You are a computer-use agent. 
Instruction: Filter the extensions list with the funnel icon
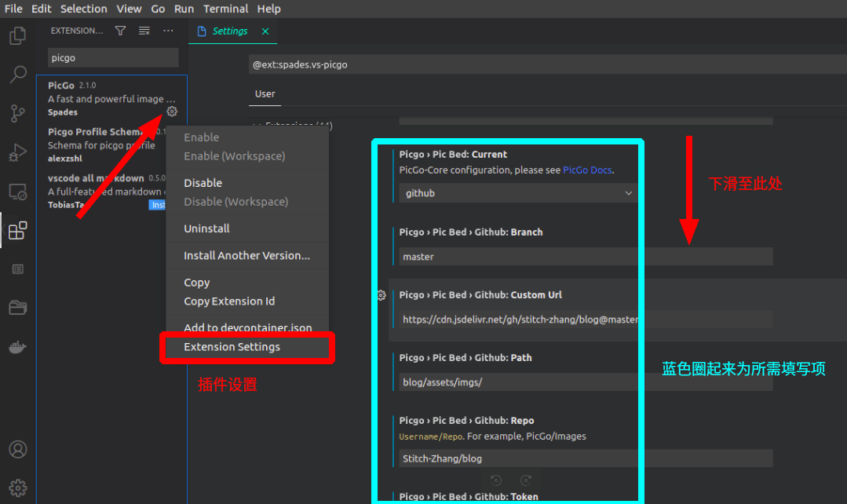[119, 30]
